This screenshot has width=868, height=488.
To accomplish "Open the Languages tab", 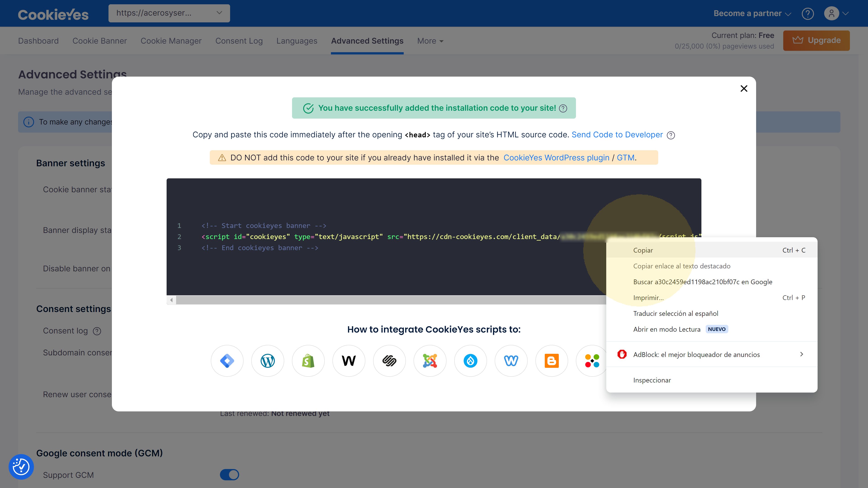I will pos(297,41).
